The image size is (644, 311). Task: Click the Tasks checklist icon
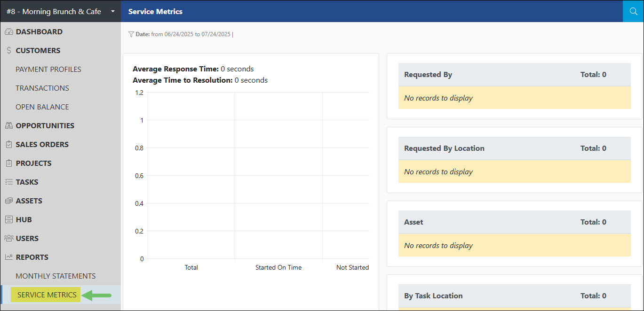(x=9, y=182)
